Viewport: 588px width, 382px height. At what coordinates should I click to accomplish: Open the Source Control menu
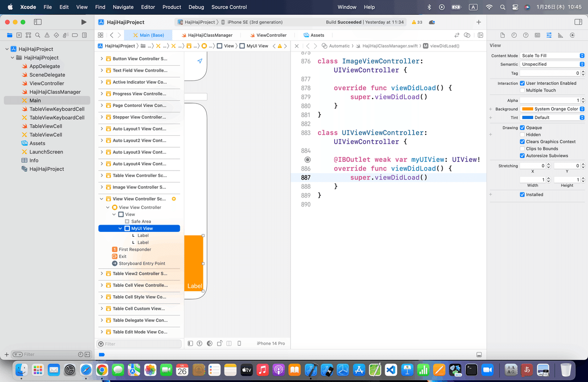229,7
